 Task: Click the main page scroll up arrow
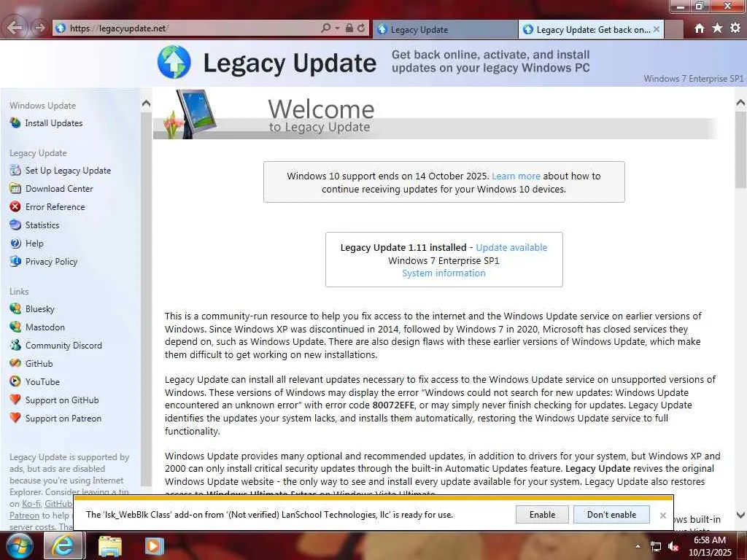click(740, 102)
